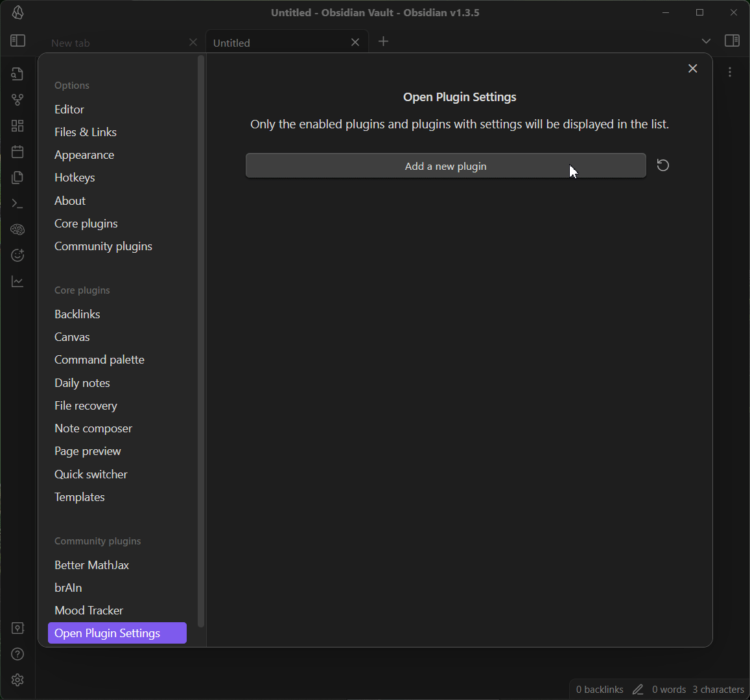Open today's daily note calendar icon
This screenshot has height=700, width=750.
(18, 152)
